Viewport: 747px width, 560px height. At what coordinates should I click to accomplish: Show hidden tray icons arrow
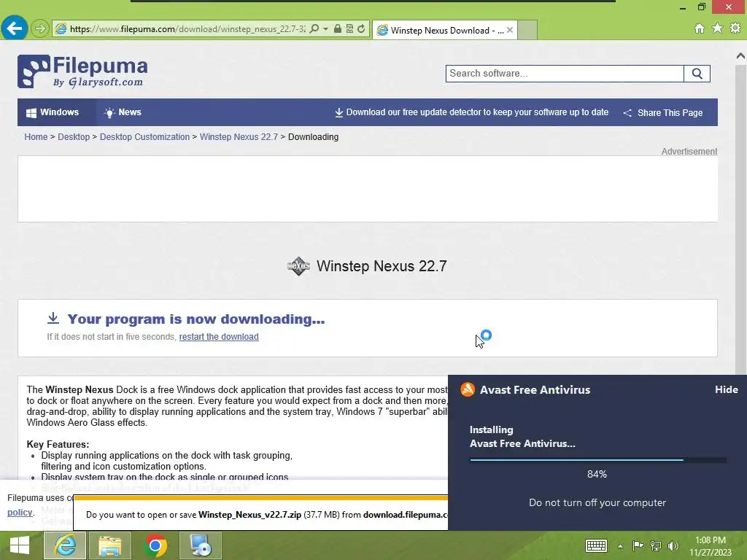[x=620, y=546]
